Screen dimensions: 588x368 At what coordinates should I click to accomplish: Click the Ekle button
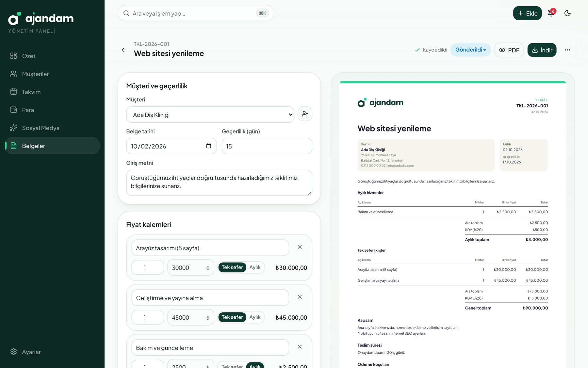coord(527,13)
